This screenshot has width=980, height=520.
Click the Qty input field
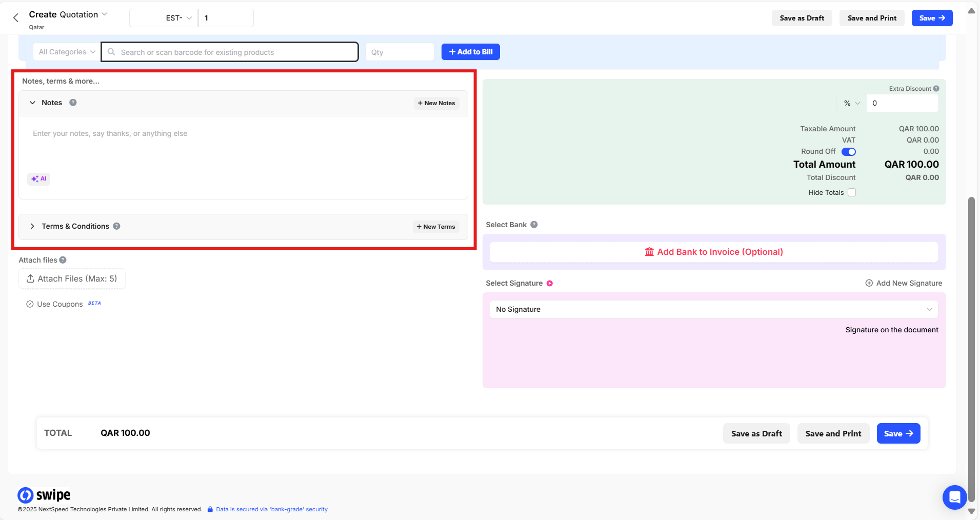[399, 52]
